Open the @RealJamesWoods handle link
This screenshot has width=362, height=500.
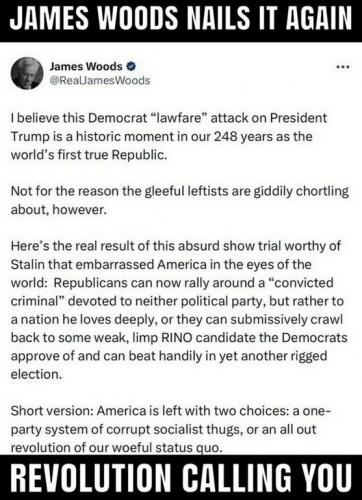tap(100, 80)
